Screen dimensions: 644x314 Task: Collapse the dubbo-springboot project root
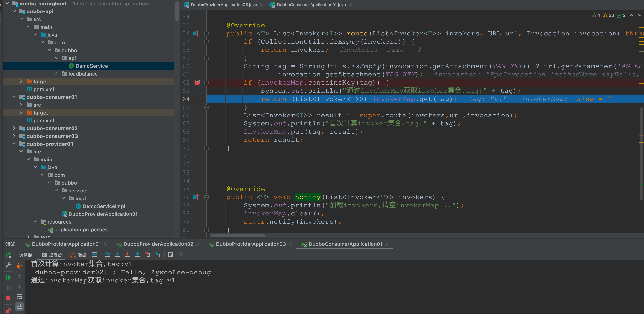[x=7, y=4]
